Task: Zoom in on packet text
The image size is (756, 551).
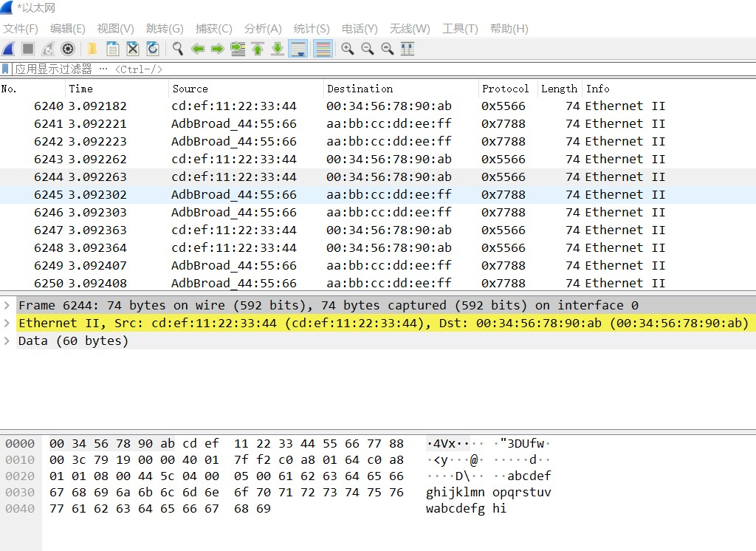Action: 347,49
